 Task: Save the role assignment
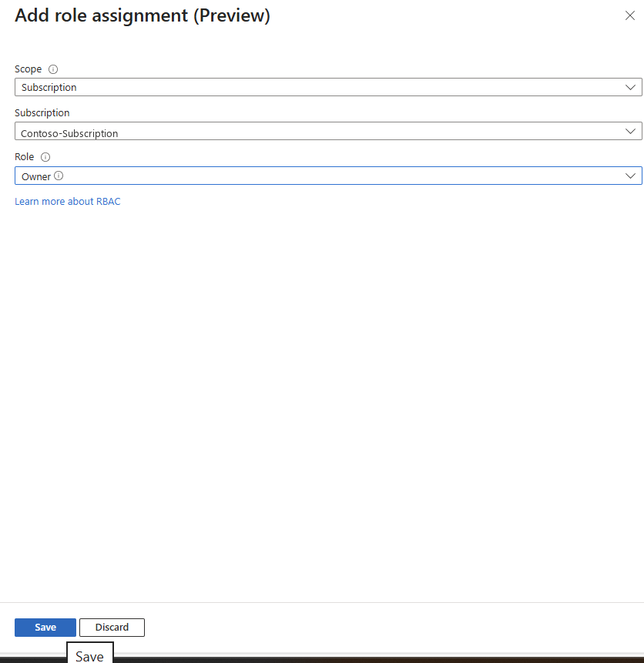click(45, 627)
